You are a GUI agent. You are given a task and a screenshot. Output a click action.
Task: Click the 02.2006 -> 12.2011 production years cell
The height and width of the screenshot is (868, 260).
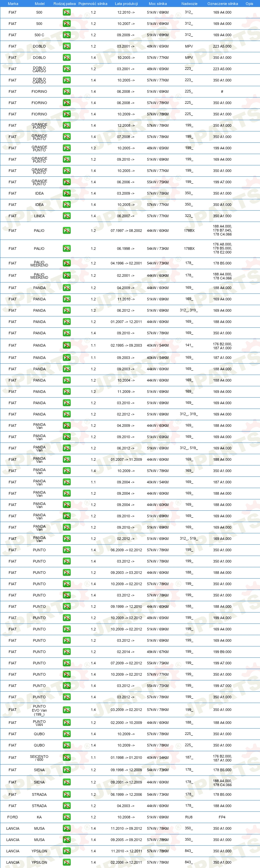tap(126, 863)
